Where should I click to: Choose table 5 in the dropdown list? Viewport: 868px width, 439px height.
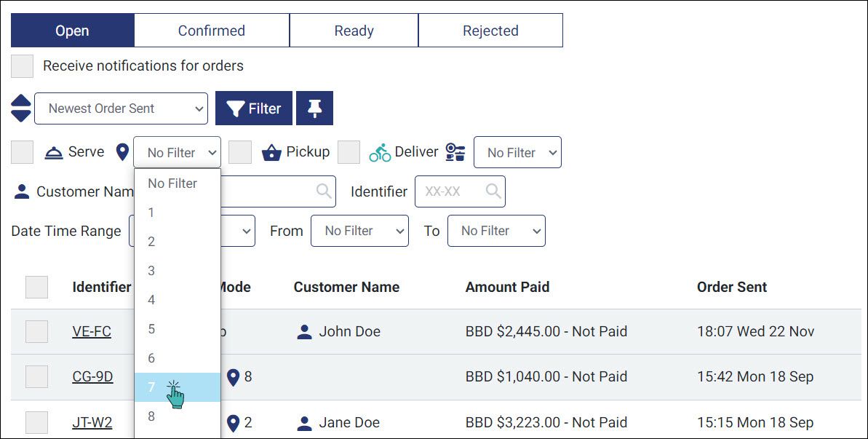pos(177,329)
